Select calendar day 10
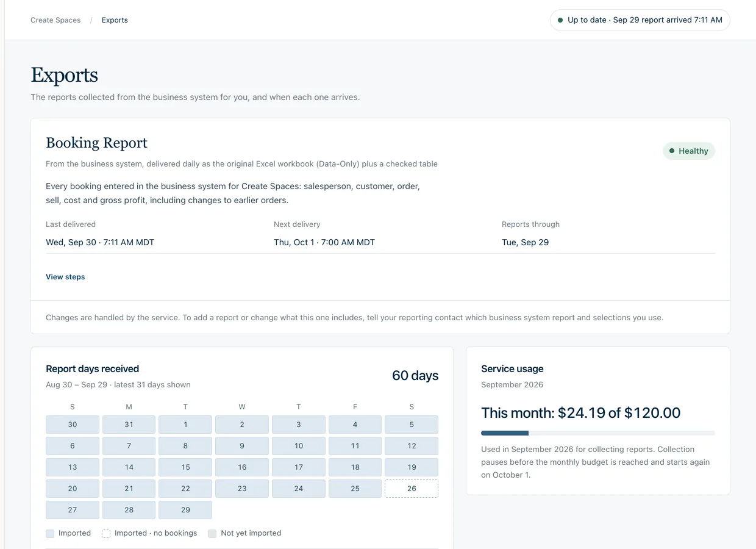756x549 pixels. (299, 446)
